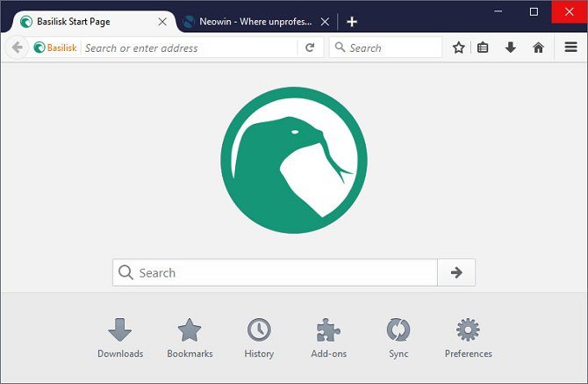
Task: Open Add-ons from start page shortcuts
Action: [x=328, y=338]
